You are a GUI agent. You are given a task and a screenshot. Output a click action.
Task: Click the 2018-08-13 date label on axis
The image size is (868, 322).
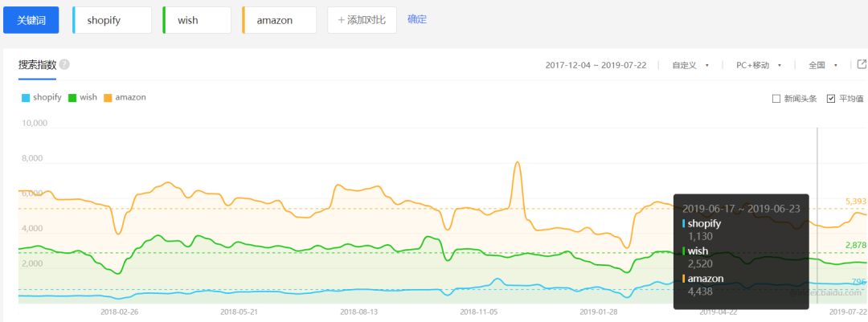(358, 312)
